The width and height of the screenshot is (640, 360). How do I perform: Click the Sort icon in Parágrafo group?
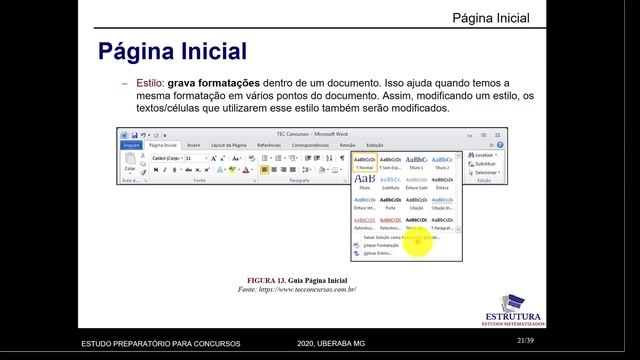329,158
